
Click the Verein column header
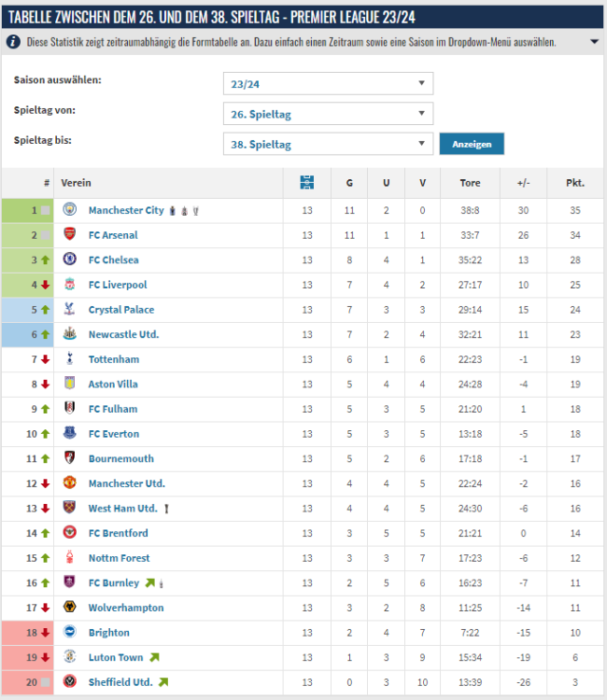pos(77,183)
